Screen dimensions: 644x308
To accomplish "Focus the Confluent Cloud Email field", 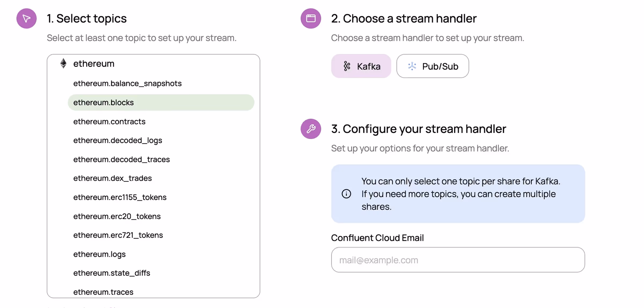I will [x=458, y=260].
